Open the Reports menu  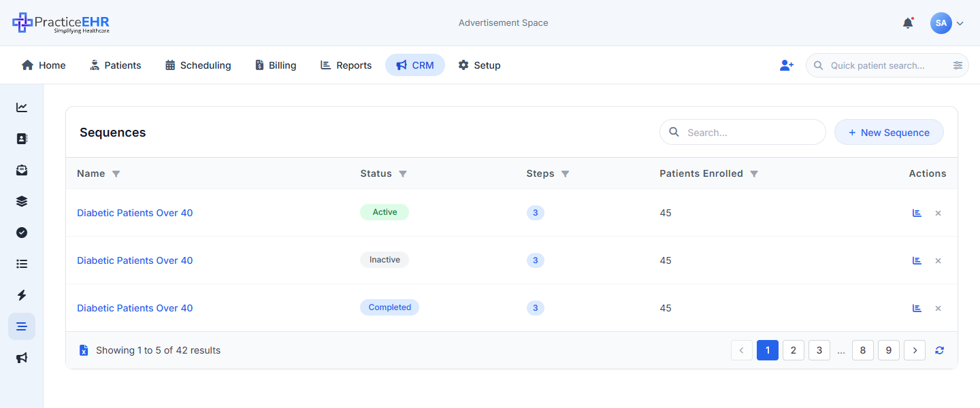tap(346, 65)
